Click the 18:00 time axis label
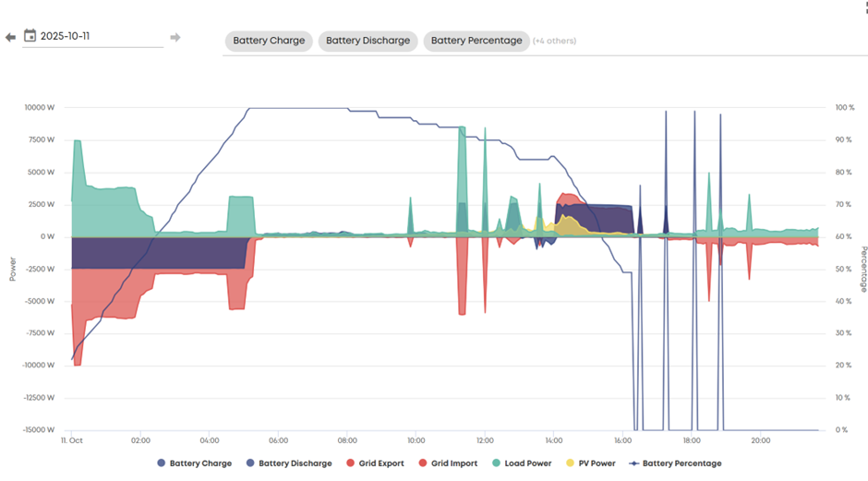The height and width of the screenshot is (481, 868). point(692,440)
